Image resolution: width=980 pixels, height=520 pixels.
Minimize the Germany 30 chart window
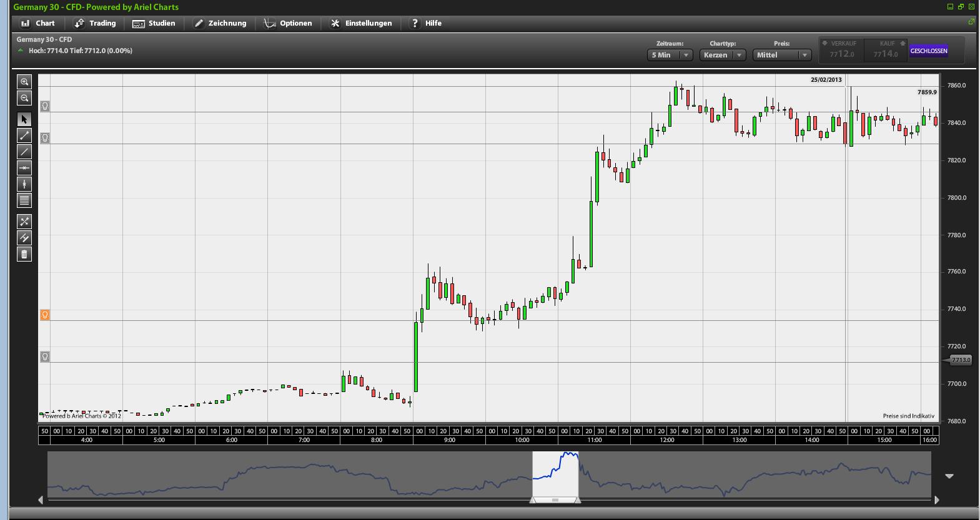click(951, 7)
